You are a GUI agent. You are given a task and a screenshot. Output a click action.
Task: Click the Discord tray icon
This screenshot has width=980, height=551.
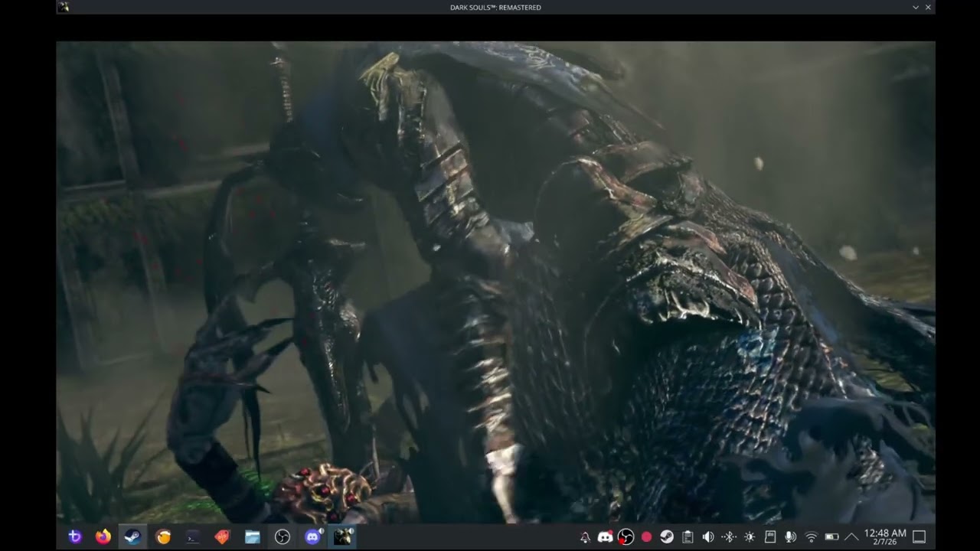click(605, 537)
